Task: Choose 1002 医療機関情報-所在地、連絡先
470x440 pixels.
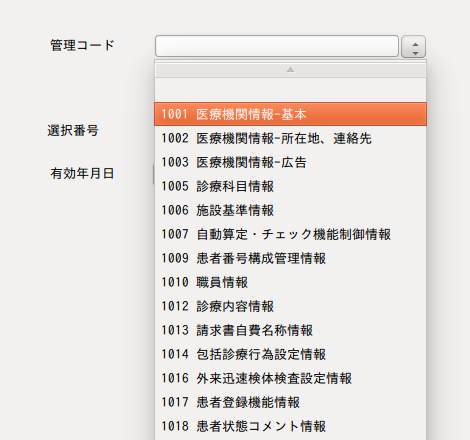Action: pos(290,138)
